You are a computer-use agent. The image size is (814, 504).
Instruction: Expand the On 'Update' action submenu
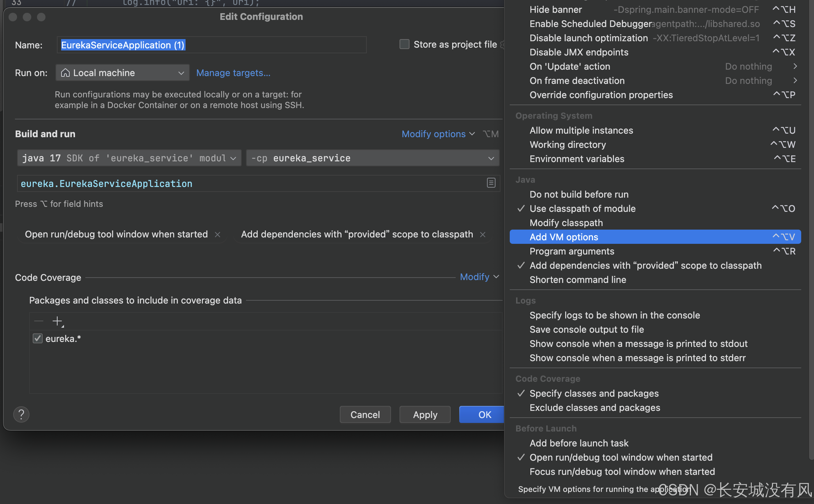pos(655,66)
